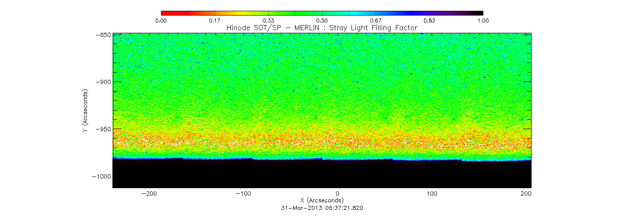
Task: Click the y-axis tick label -900
Action: 102,82
